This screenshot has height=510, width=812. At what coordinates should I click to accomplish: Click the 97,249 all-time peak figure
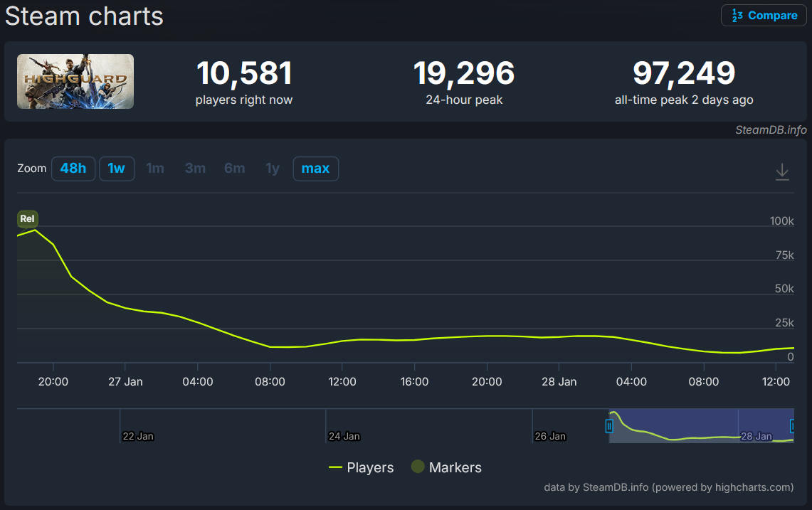[x=684, y=73]
